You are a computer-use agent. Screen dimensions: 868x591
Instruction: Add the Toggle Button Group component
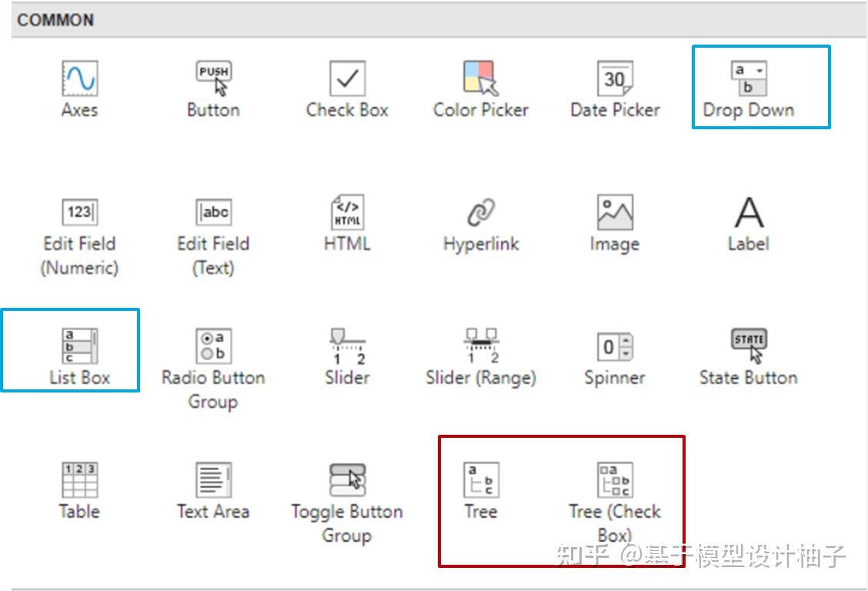click(x=346, y=479)
